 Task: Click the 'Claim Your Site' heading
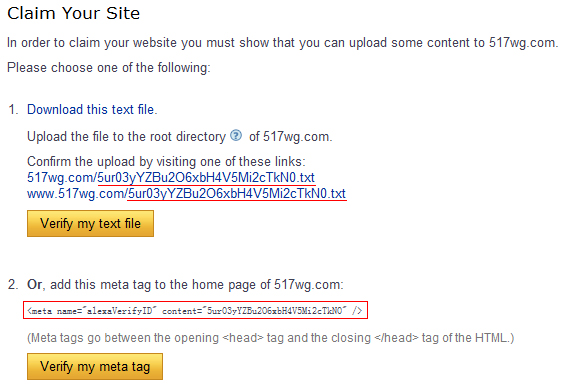pyautogui.click(x=73, y=14)
